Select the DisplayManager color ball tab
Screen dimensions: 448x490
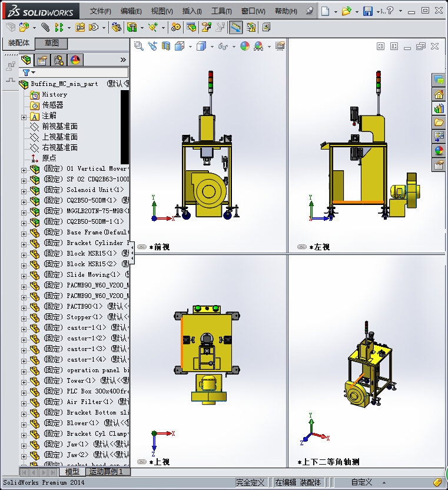coord(75,59)
